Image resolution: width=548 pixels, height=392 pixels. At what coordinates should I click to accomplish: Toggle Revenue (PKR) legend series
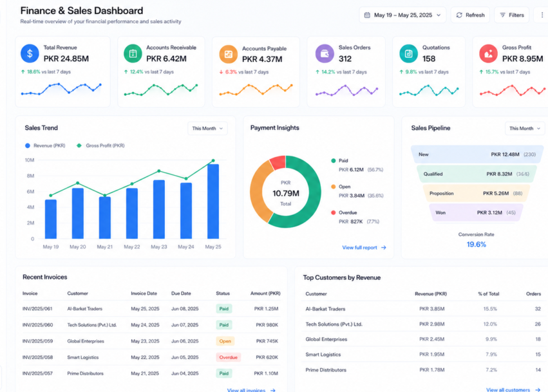(45, 145)
